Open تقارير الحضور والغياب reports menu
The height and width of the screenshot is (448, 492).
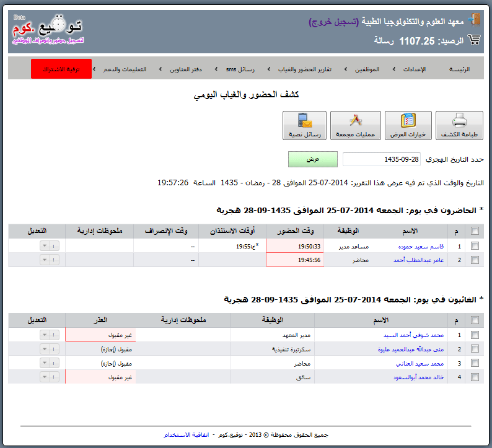click(x=305, y=69)
